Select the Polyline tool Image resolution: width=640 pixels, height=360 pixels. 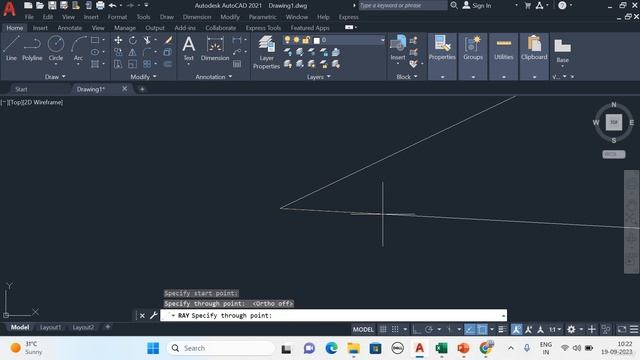click(32, 48)
